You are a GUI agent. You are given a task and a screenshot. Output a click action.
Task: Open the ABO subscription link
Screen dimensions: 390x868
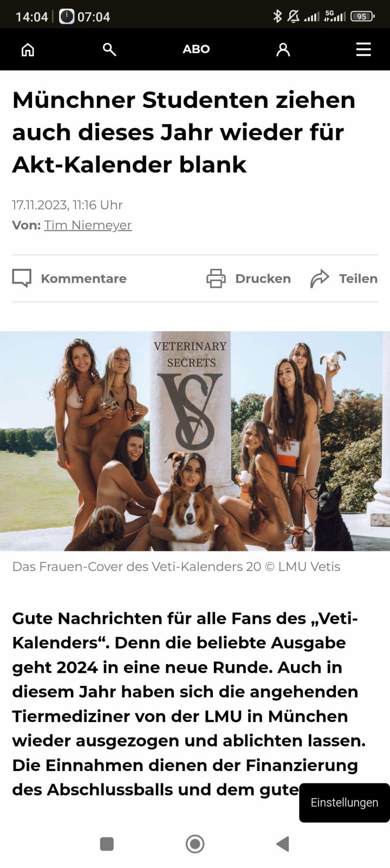tap(196, 49)
